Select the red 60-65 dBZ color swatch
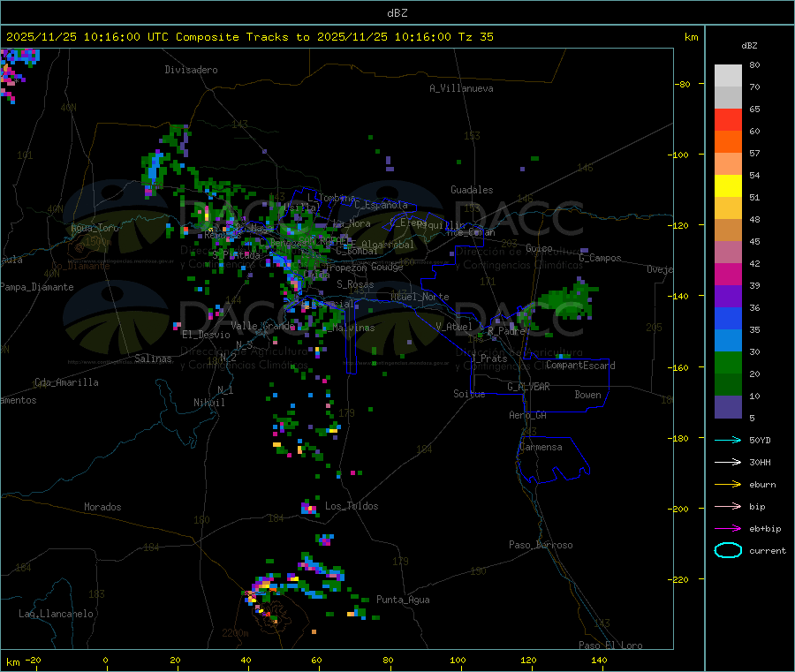This screenshot has width=795, height=672. click(728, 119)
